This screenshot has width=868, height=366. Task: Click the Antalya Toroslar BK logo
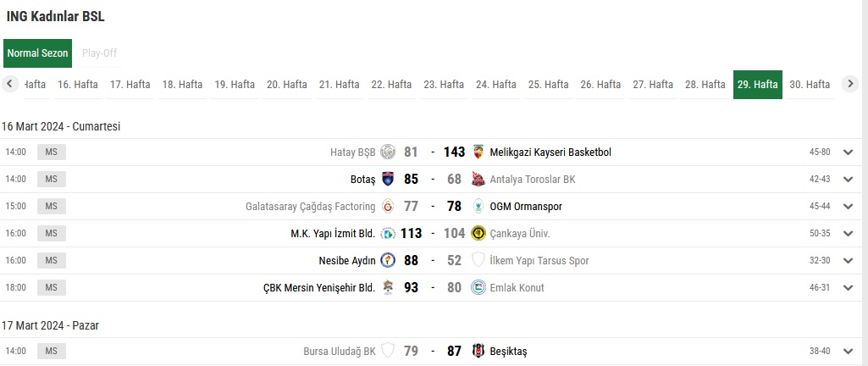(478, 180)
